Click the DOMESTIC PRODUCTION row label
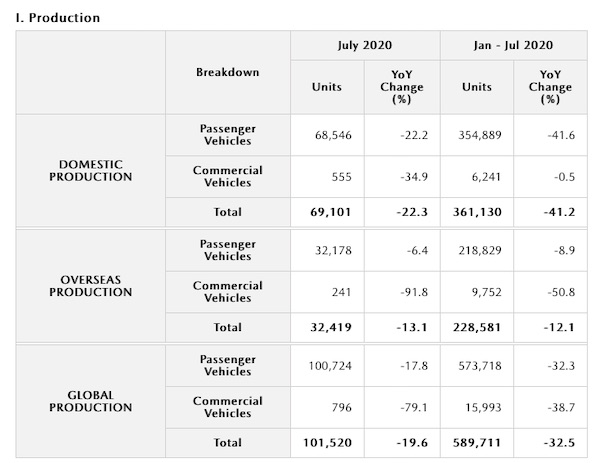The width and height of the screenshot is (600, 463). pos(92,170)
